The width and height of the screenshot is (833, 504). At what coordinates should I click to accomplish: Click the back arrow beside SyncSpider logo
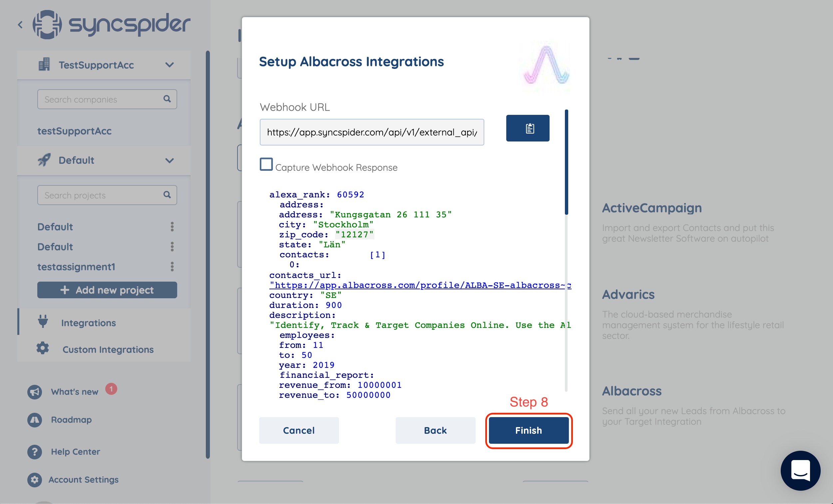point(20,25)
